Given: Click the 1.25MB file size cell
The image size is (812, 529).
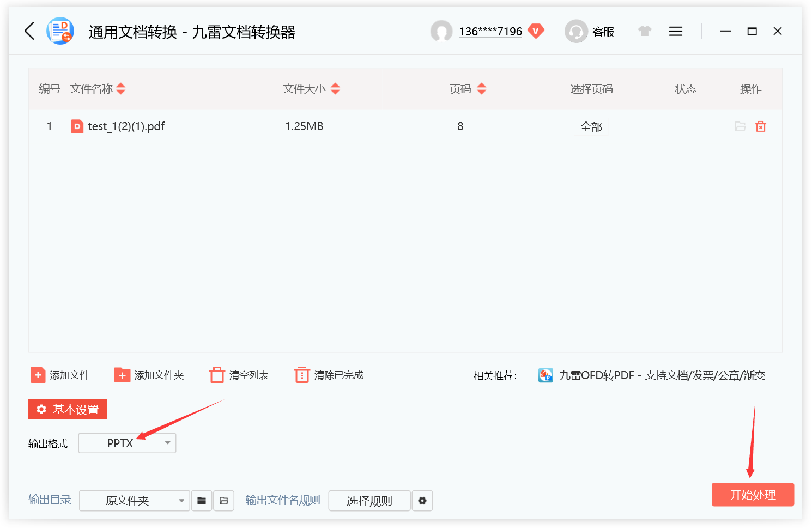Looking at the screenshot, I should pyautogui.click(x=304, y=126).
